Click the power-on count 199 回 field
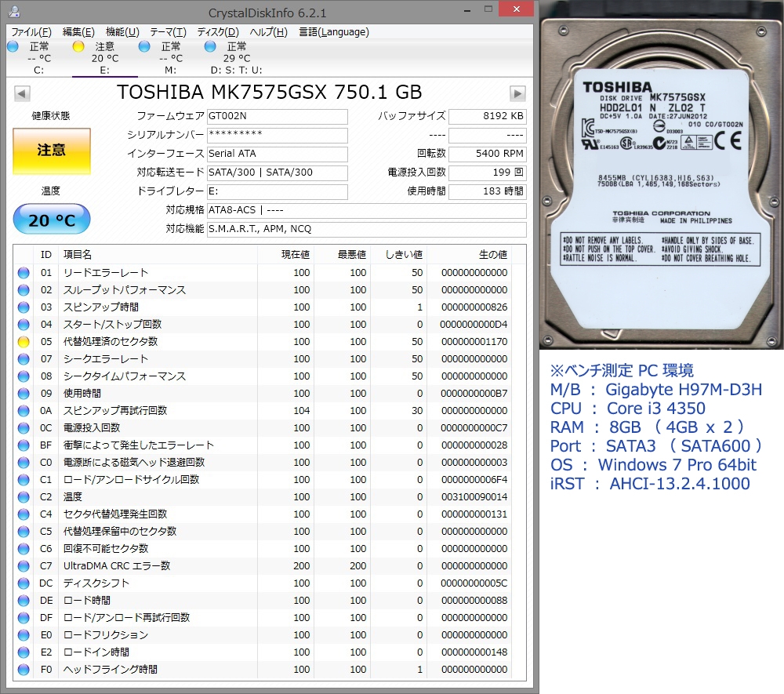This screenshot has width=784, height=694. [488, 173]
